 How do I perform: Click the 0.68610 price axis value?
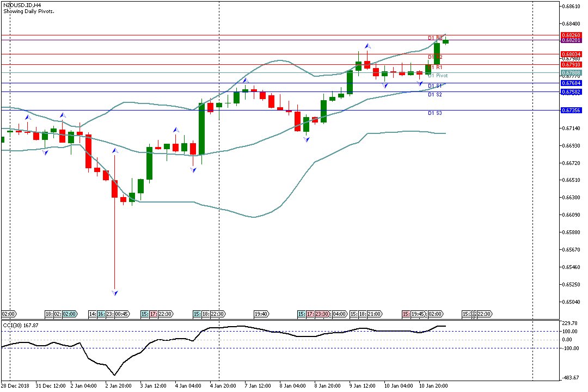click(x=572, y=7)
